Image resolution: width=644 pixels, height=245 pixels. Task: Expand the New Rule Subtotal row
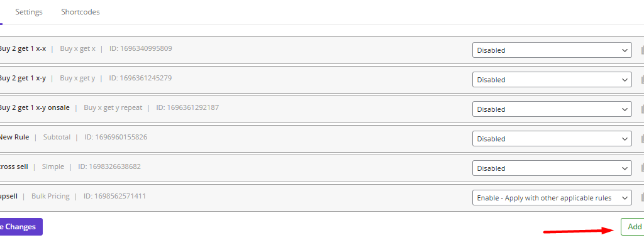322,139
